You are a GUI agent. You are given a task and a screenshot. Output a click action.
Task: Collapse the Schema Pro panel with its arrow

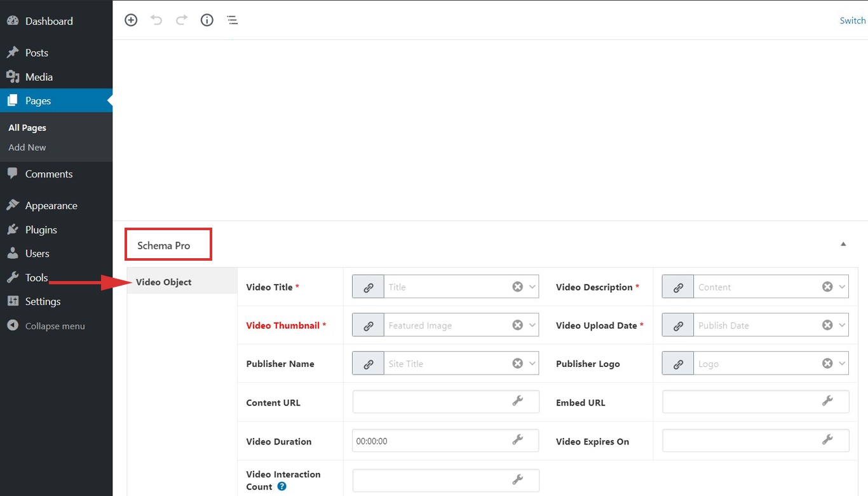(x=843, y=244)
